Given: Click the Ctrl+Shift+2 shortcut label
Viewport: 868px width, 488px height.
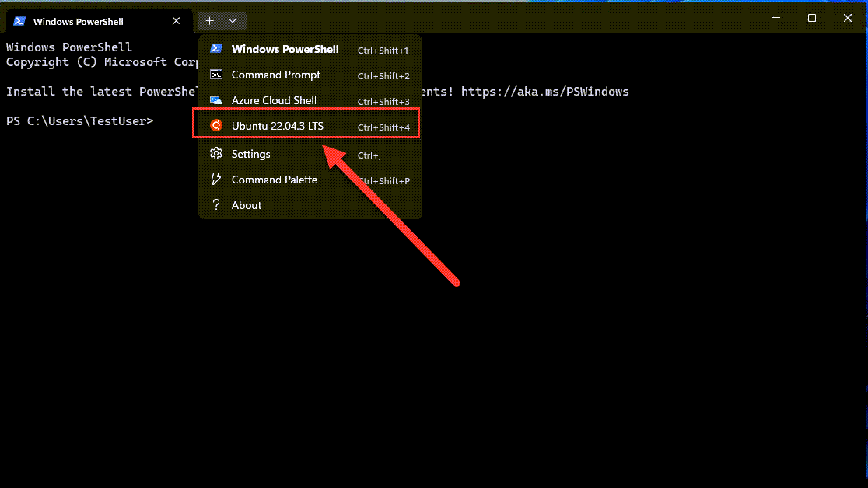Looking at the screenshot, I should point(383,76).
